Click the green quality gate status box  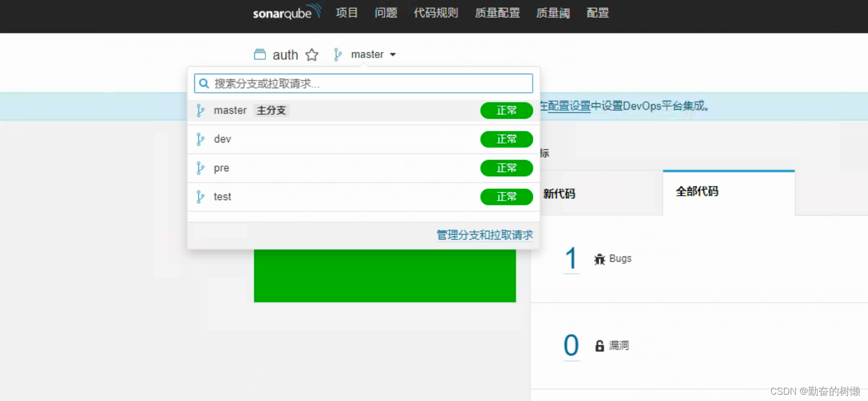(385, 276)
